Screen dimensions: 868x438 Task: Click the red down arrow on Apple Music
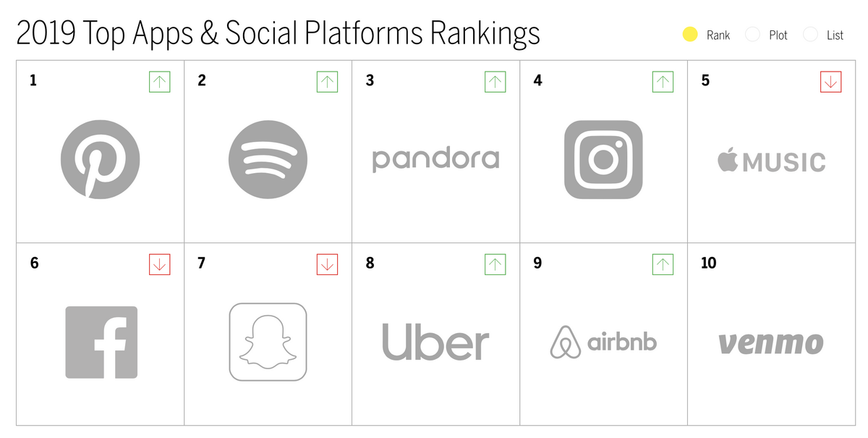pos(831,82)
